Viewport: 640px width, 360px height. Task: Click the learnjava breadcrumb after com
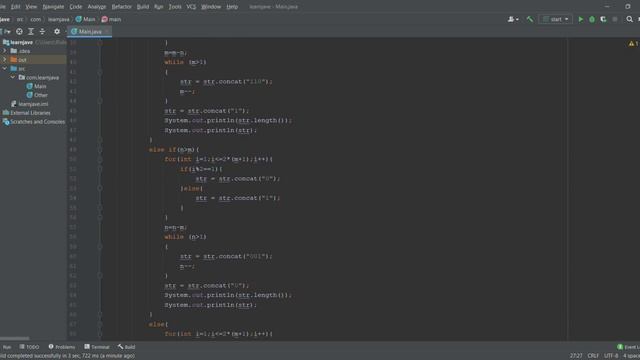pos(58,19)
